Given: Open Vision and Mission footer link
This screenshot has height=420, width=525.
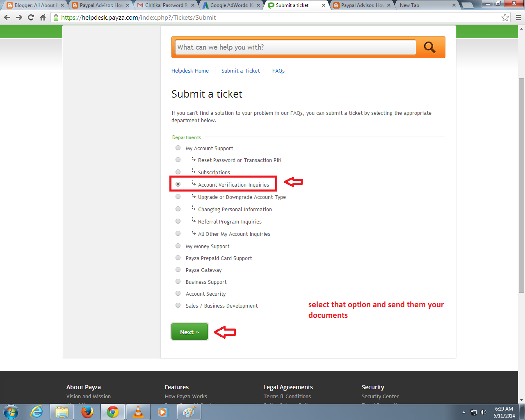Looking at the screenshot, I should tap(89, 396).
